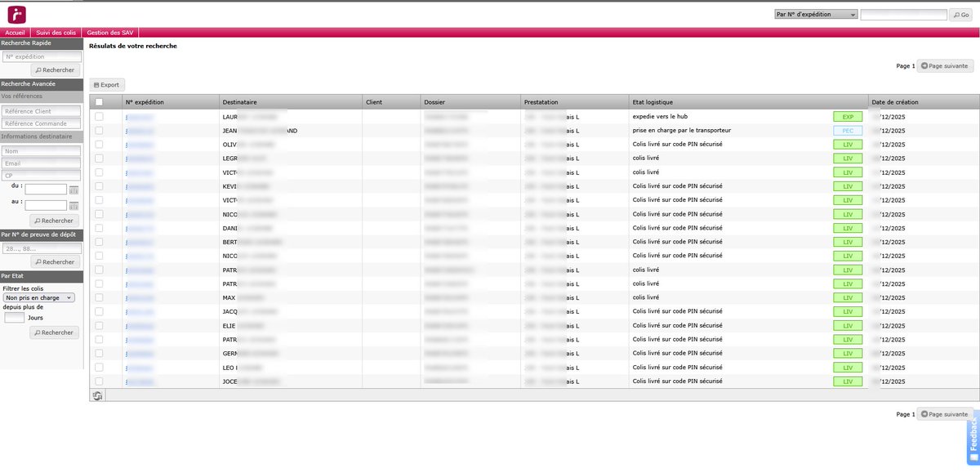Check the row checkbox for OLIV
Image resolution: width=980 pixels, height=473 pixels.
pos(99,145)
